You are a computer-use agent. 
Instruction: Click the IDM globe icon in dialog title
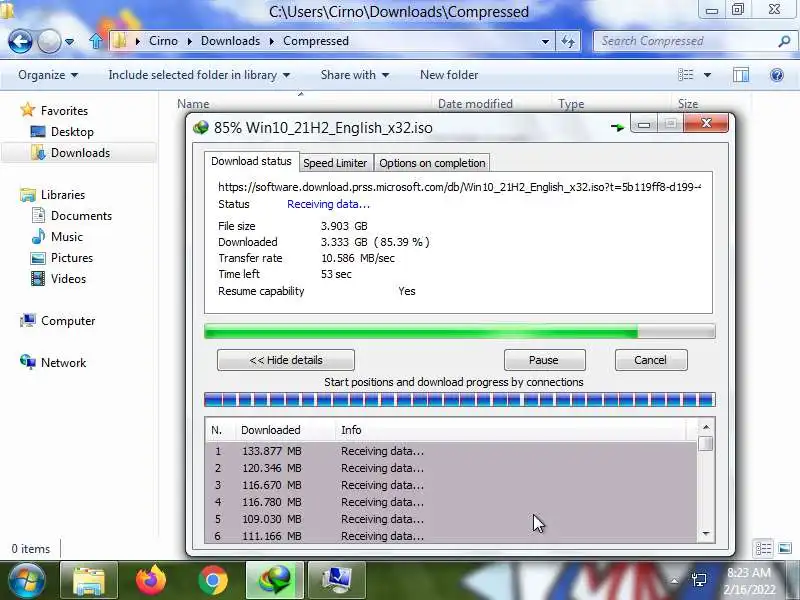201,127
